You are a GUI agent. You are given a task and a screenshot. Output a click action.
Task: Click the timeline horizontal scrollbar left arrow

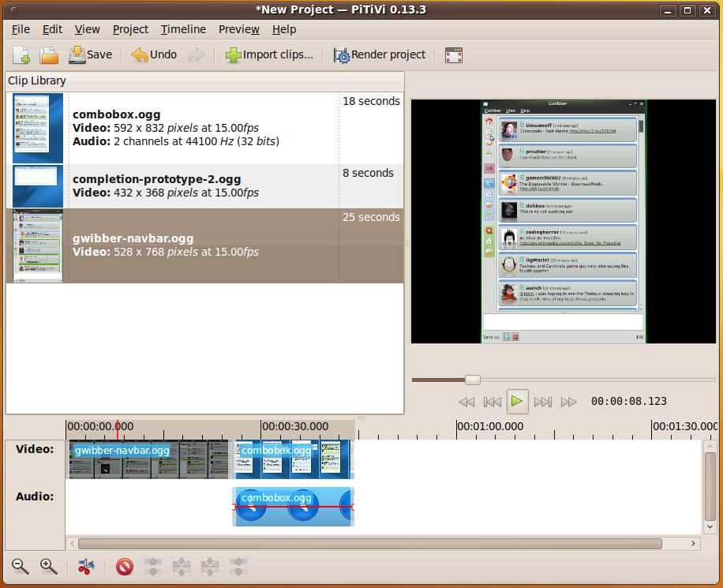pos(73,544)
